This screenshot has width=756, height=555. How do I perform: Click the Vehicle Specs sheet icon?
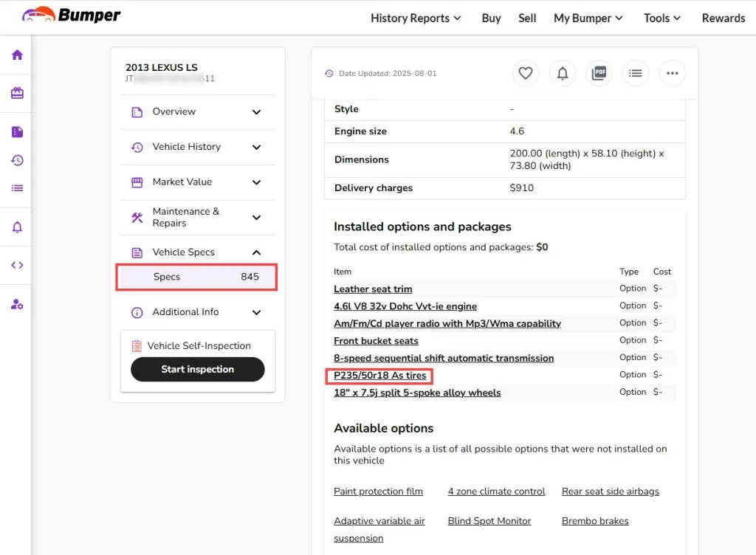(x=137, y=253)
